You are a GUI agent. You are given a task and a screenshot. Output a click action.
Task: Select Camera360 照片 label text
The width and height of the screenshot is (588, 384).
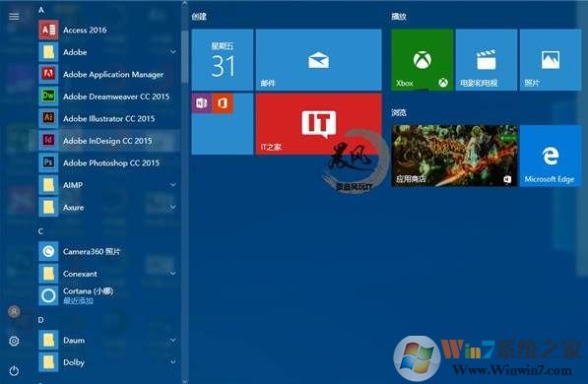pos(92,251)
